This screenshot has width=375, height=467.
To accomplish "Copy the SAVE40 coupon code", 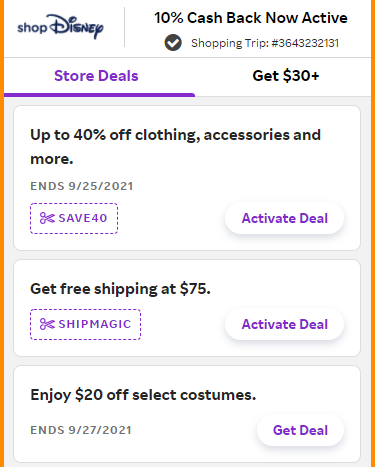I will [74, 218].
